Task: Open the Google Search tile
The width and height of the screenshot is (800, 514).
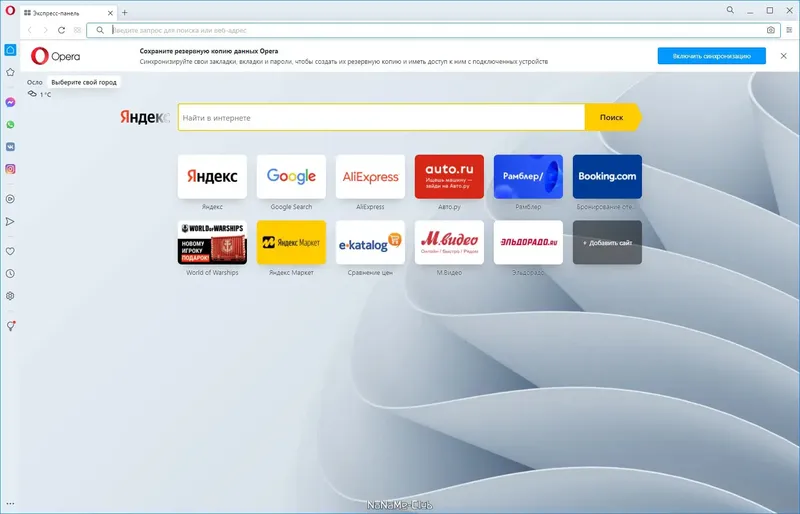Action: click(291, 177)
